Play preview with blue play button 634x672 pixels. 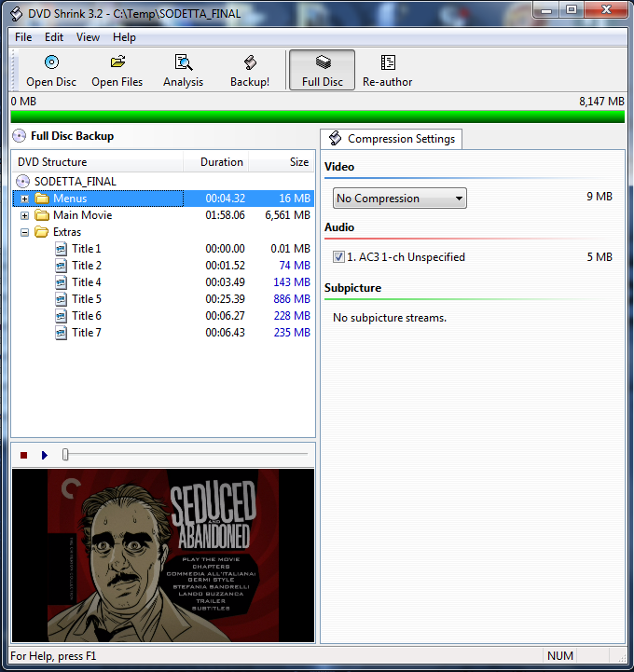pos(45,455)
